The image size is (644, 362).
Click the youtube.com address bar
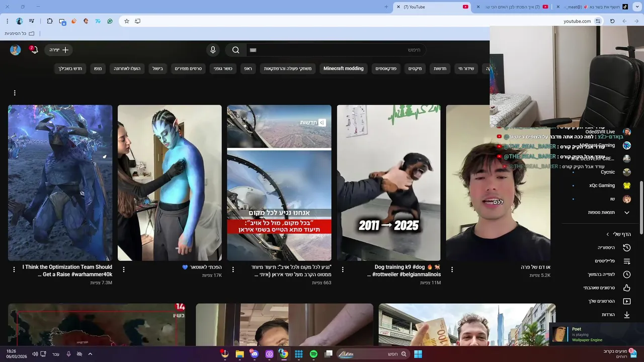tap(361, 21)
